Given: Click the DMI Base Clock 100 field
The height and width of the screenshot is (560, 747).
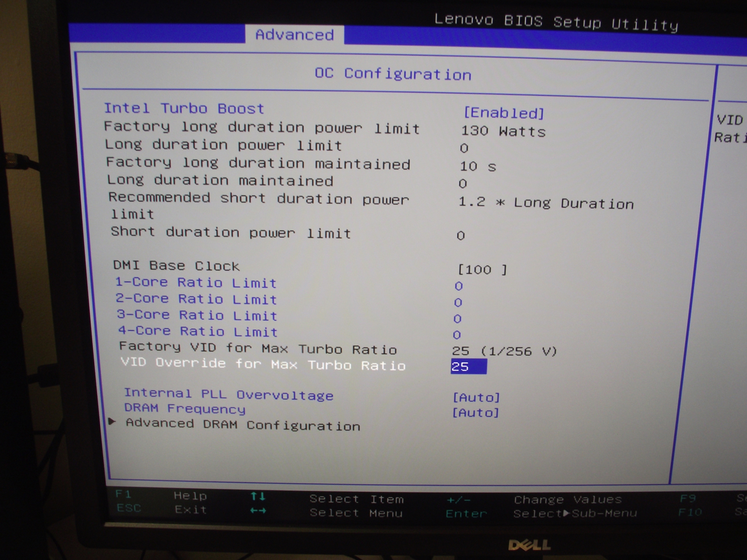Looking at the screenshot, I should click(x=482, y=269).
